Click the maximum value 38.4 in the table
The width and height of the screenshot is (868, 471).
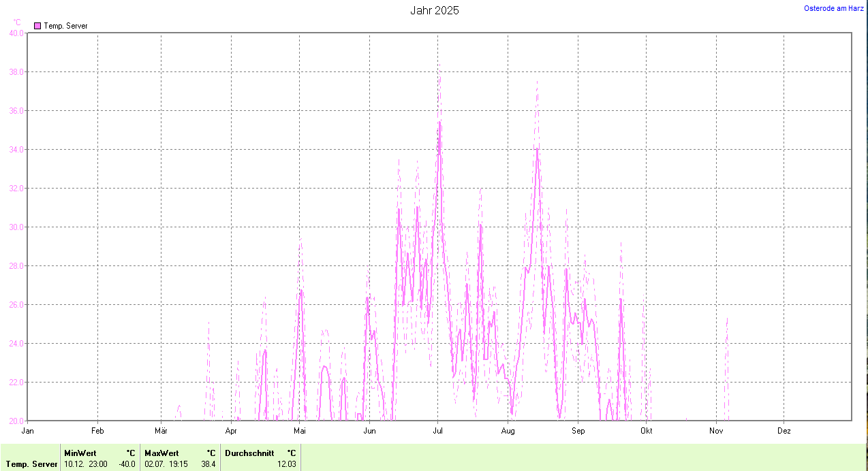click(x=208, y=464)
